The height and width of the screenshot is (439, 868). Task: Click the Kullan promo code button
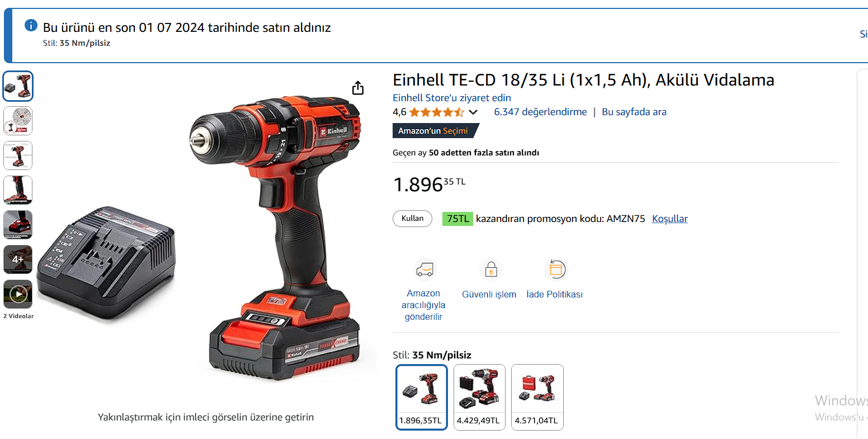(413, 219)
